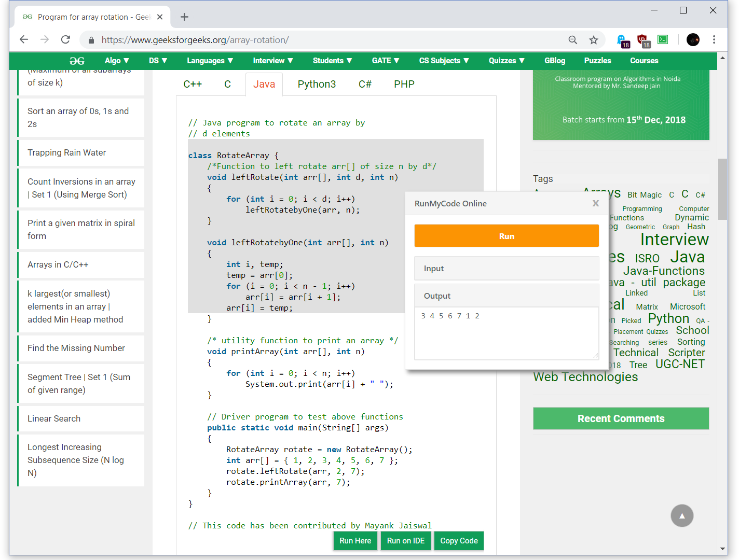Click the Input section in RunMyCode
Image resolution: width=739 pixels, height=560 pixels.
click(x=507, y=269)
